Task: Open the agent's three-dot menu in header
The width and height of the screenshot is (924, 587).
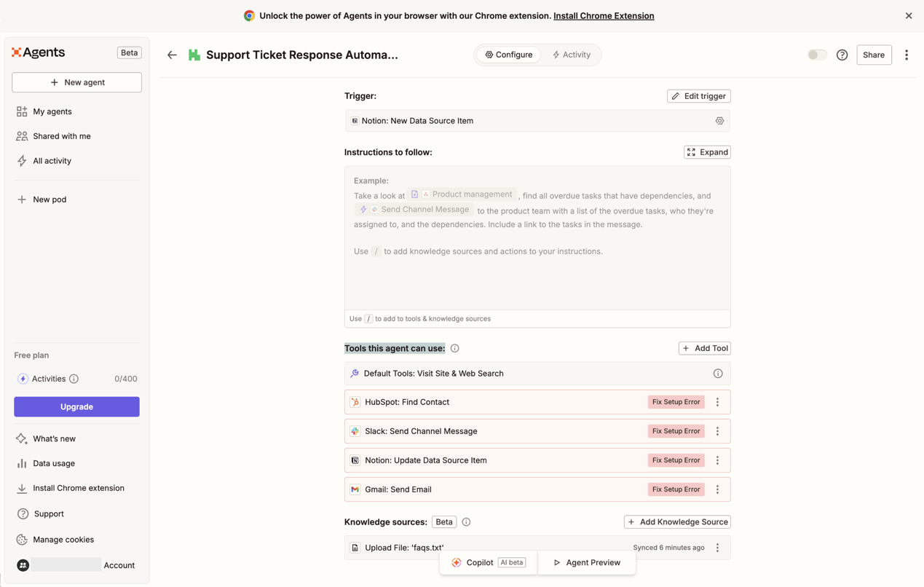Action: click(x=906, y=55)
